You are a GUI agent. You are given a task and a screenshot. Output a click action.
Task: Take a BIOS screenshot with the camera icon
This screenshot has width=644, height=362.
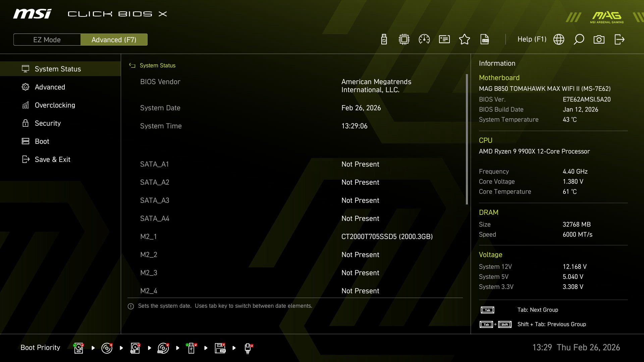click(x=599, y=39)
